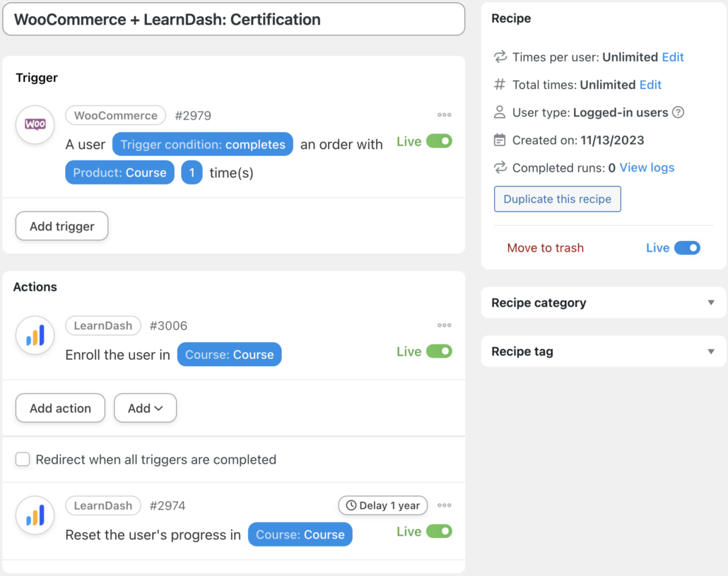This screenshot has height=576, width=728.
Task: Open the enroll action options menu
Action: pos(444,325)
